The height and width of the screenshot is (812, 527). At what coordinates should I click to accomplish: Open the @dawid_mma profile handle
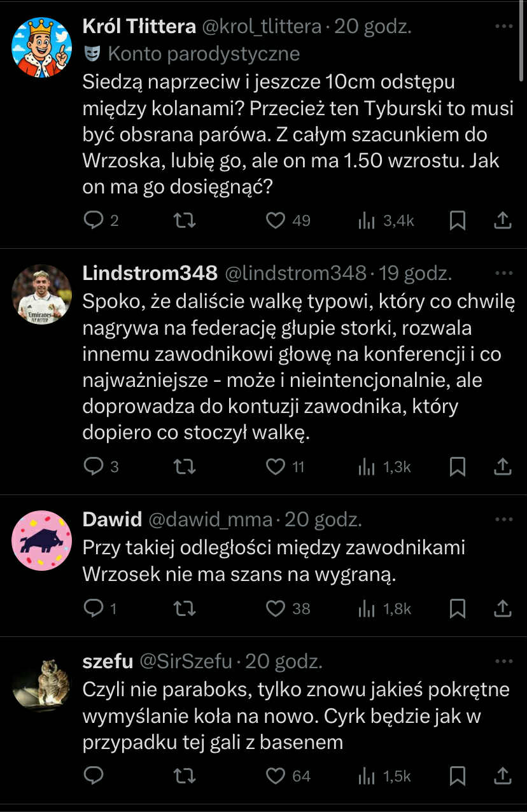tap(210, 520)
